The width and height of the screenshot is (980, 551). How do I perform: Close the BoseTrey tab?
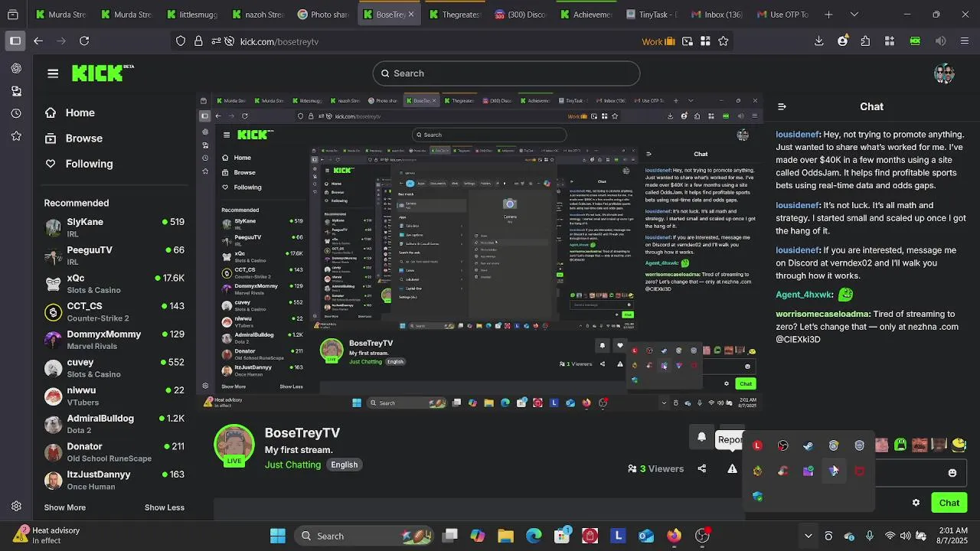point(411,15)
